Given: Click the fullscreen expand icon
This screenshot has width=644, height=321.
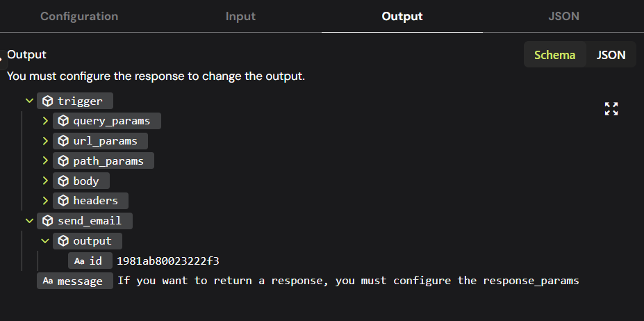Looking at the screenshot, I should [x=611, y=108].
